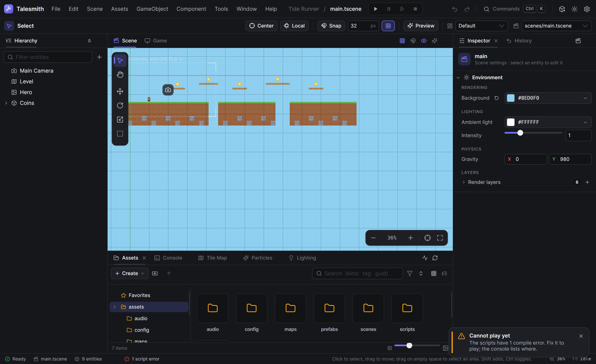The image size is (596, 364).
Task: Open scenes/main.tscene dropdown
Action: 556,26
